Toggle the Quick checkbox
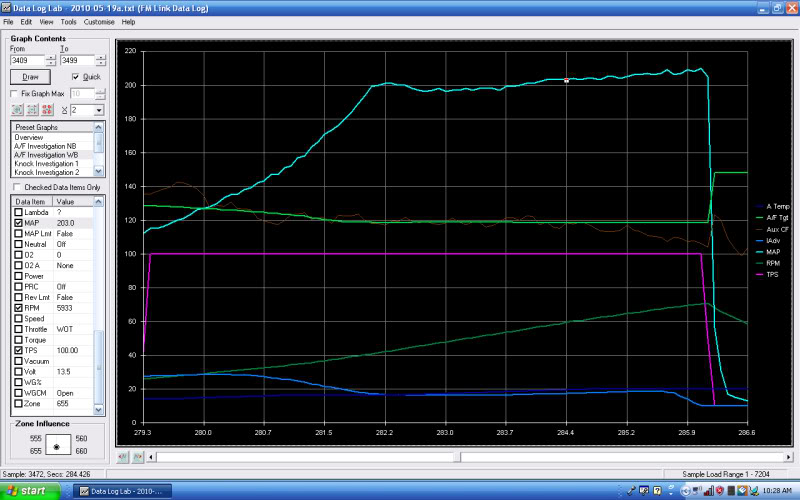800x500 pixels. click(74, 76)
